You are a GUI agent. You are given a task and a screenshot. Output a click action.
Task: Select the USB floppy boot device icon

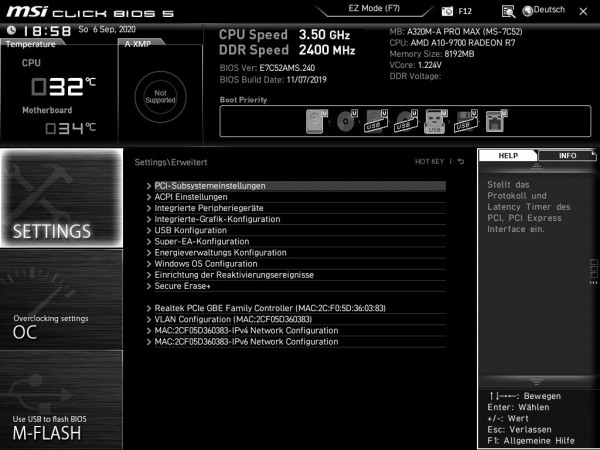coord(465,121)
